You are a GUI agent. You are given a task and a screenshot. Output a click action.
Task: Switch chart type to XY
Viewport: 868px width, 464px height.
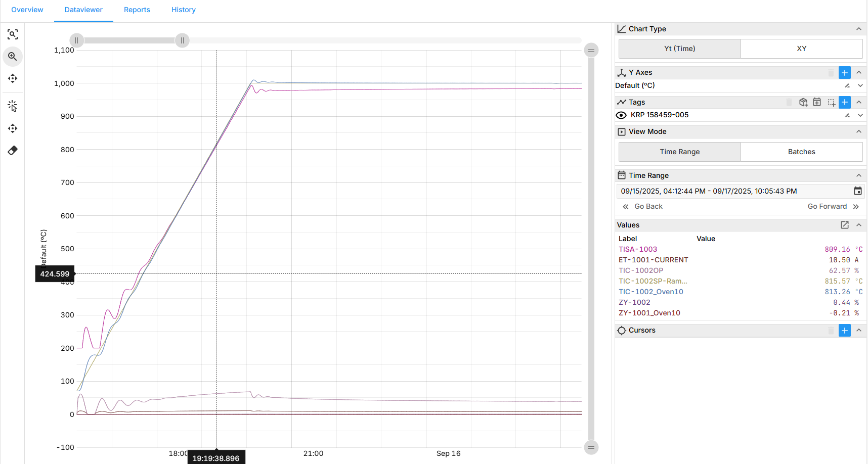point(801,49)
